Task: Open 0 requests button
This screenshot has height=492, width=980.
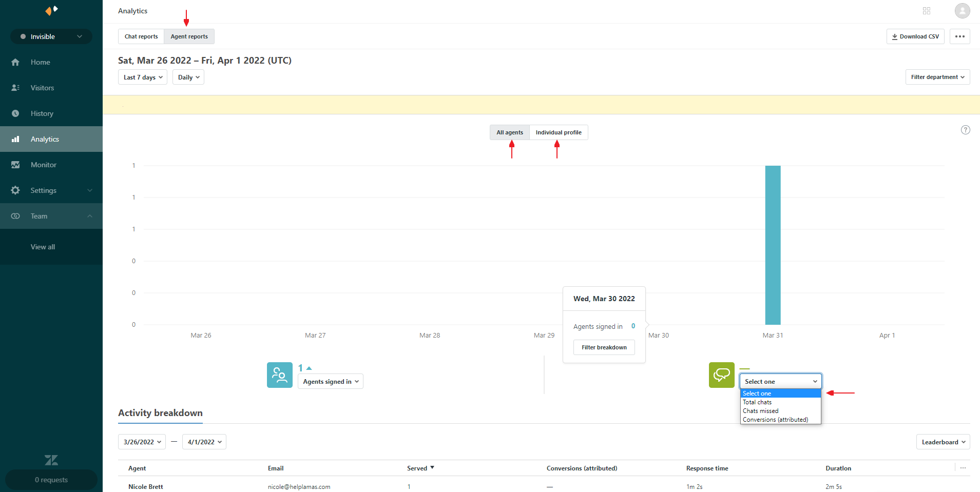Action: [x=51, y=480]
